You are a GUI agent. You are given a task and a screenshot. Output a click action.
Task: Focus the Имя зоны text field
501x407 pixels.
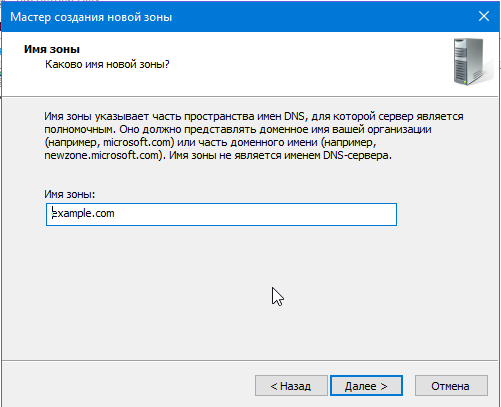click(221, 214)
